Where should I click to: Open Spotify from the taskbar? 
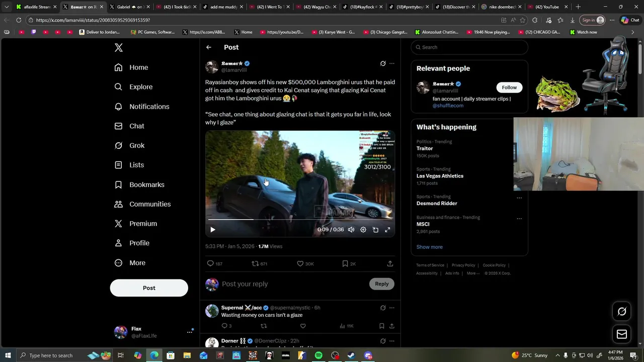pyautogui.click(x=318, y=355)
